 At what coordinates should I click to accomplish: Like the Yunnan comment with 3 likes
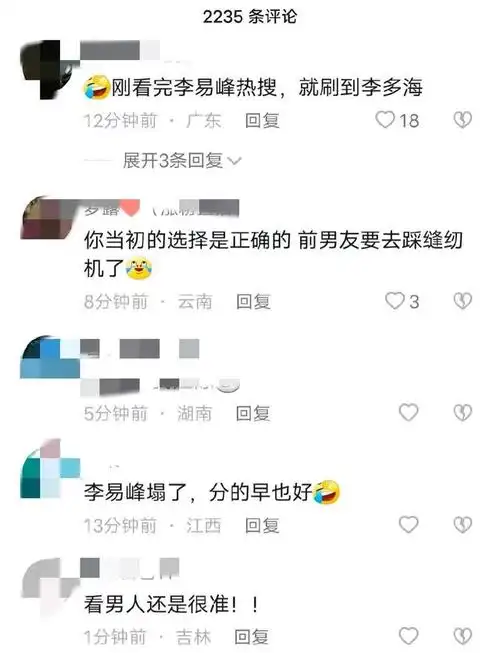click(394, 301)
